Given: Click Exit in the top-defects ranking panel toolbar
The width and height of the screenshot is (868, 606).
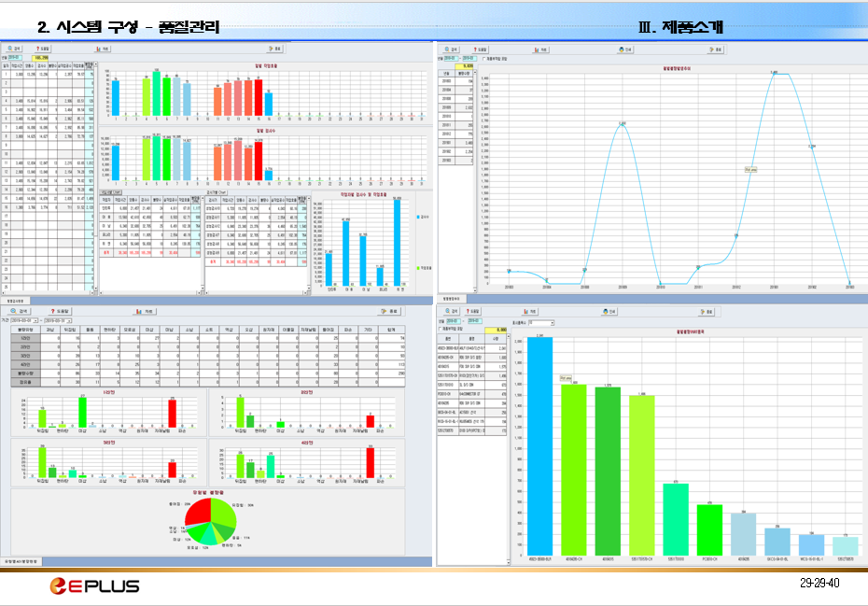Looking at the screenshot, I should pos(707,311).
